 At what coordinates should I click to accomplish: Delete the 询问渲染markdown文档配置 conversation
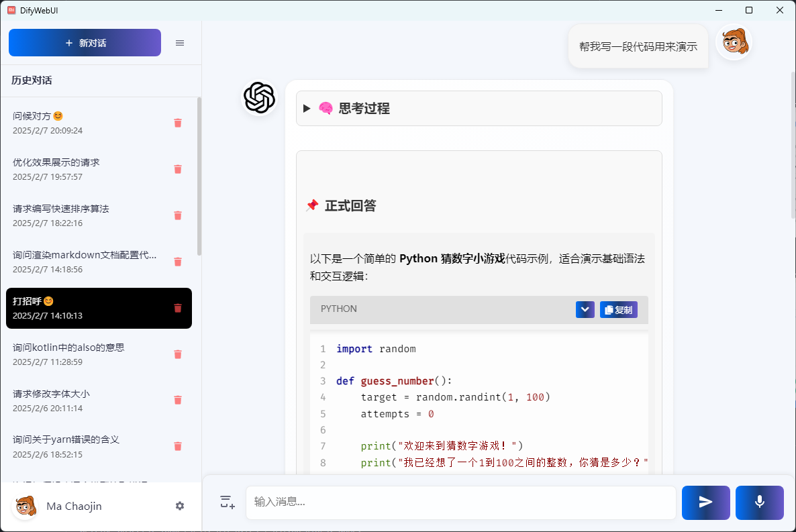click(x=178, y=262)
